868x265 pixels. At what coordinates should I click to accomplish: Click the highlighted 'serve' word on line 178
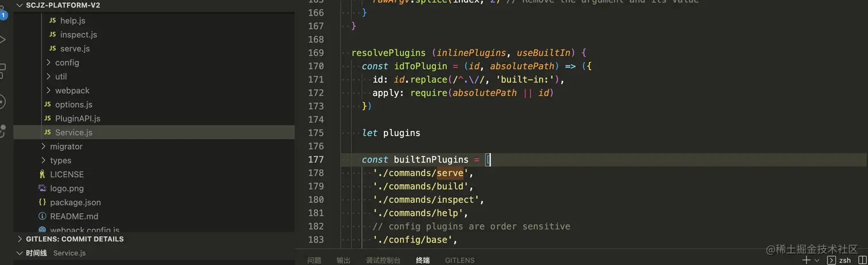point(450,173)
